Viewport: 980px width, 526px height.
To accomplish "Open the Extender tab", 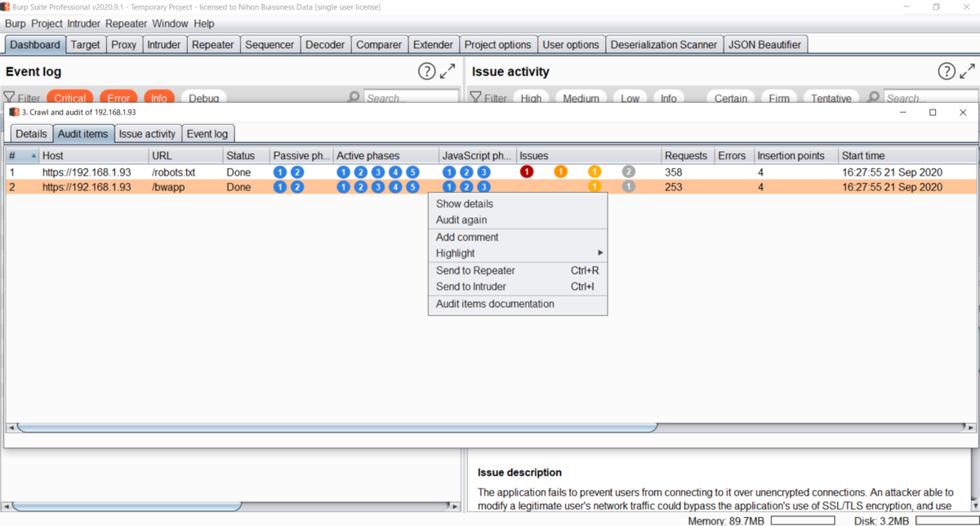I will click(x=433, y=45).
